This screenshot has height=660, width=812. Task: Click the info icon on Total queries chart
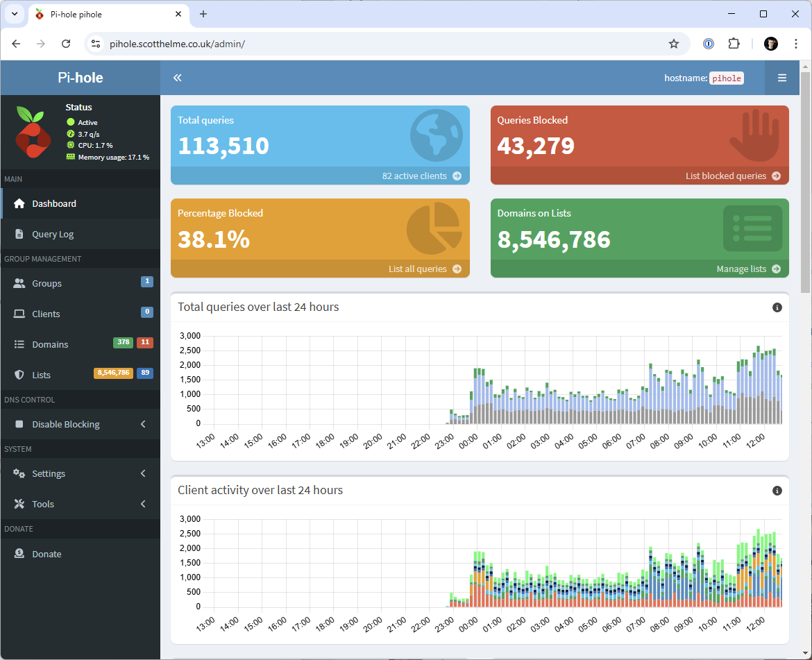(777, 307)
